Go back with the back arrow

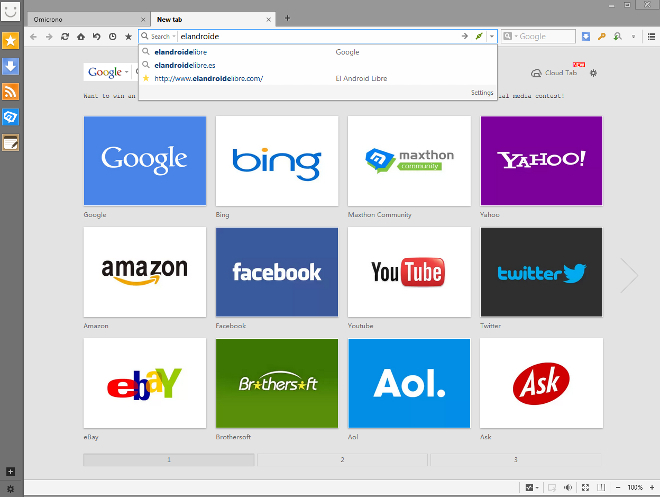tap(33, 37)
